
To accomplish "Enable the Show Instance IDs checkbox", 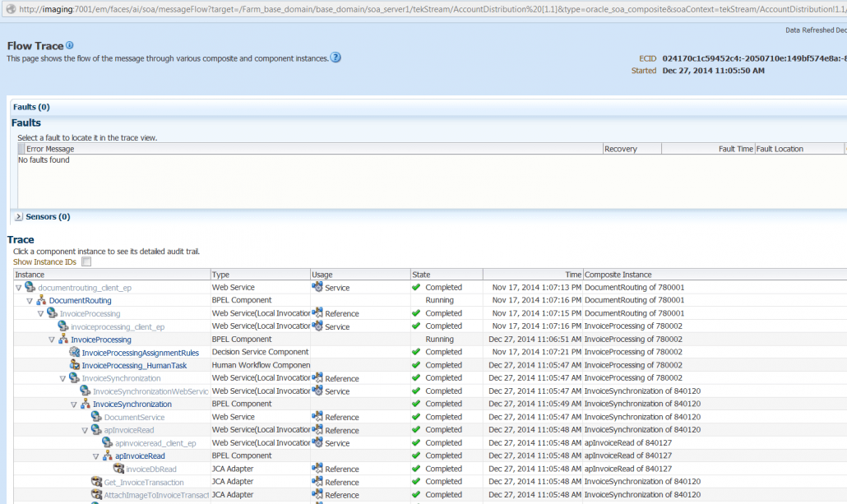I will [86, 262].
